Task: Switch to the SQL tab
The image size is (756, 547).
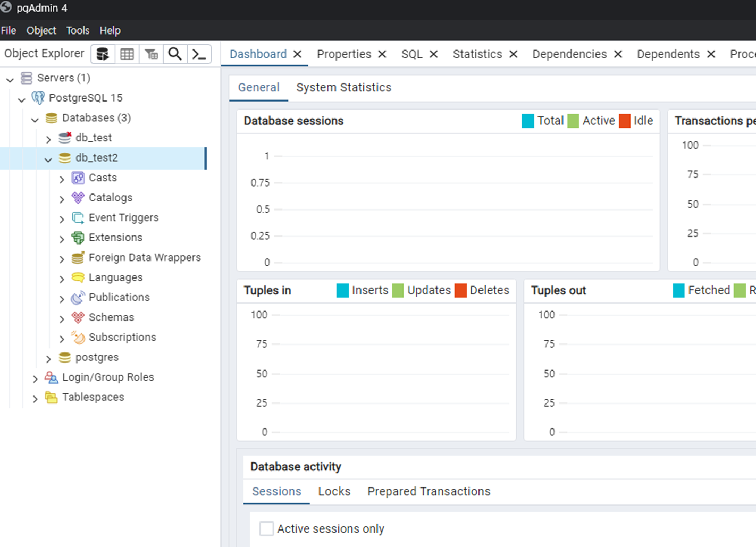Action: 412,54
